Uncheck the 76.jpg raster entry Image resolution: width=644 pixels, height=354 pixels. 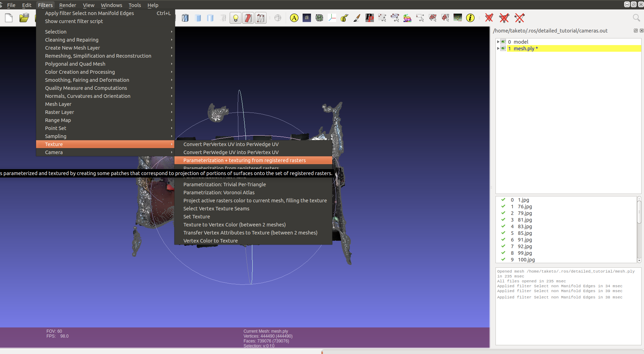(x=503, y=207)
